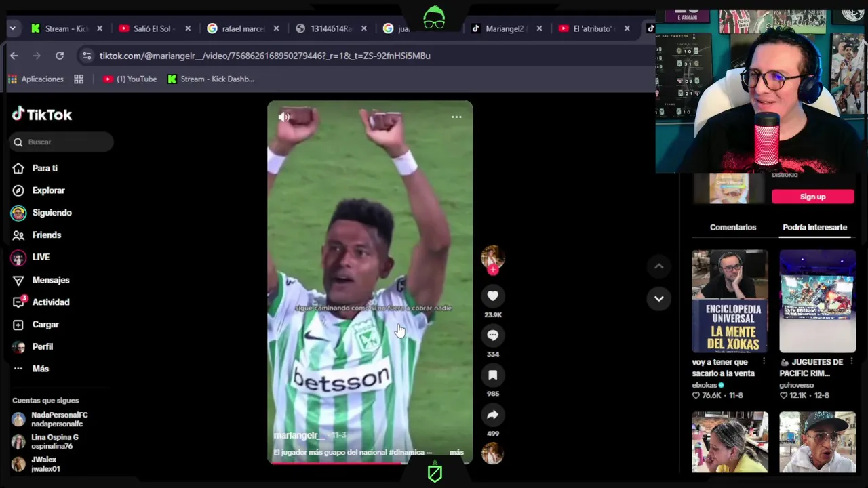Open the Explorar page
Image resolution: width=868 pixels, height=488 pixels.
pos(39,190)
